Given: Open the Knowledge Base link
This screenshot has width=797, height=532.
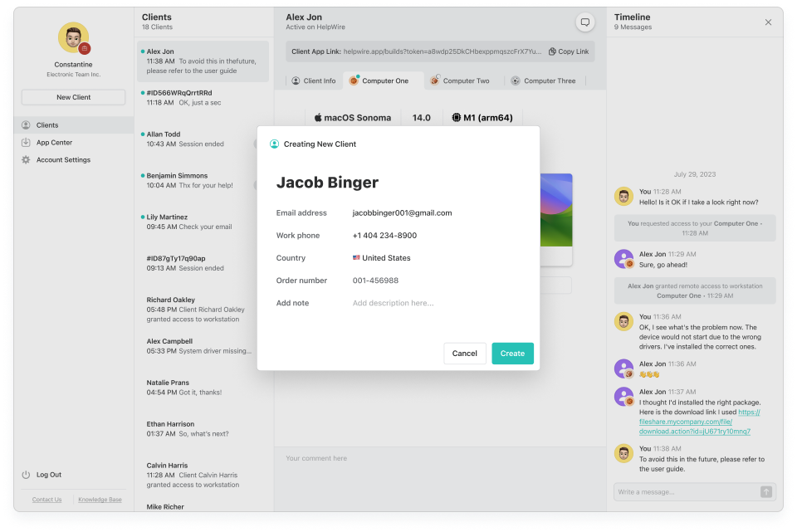Looking at the screenshot, I should point(100,500).
